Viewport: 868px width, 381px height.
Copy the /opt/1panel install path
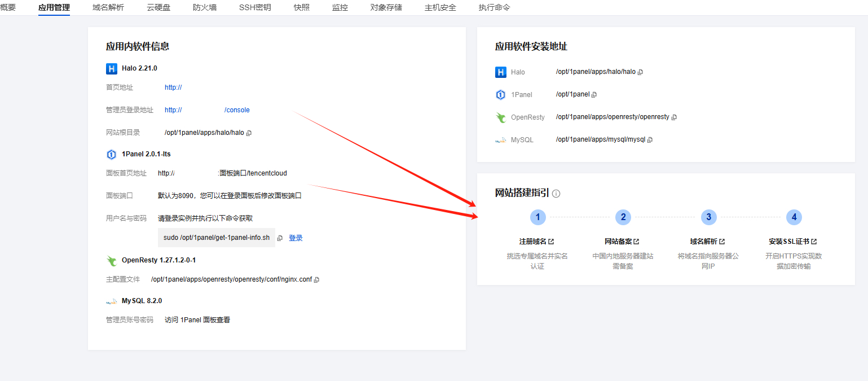[x=594, y=95]
